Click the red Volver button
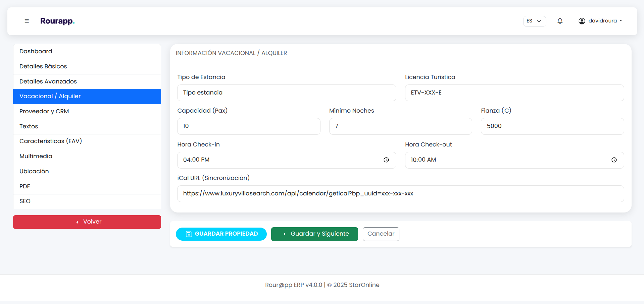644x304 pixels. (x=87, y=222)
